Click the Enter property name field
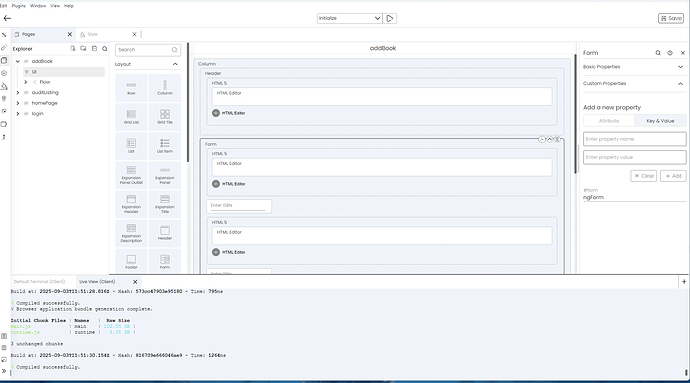 (x=635, y=139)
